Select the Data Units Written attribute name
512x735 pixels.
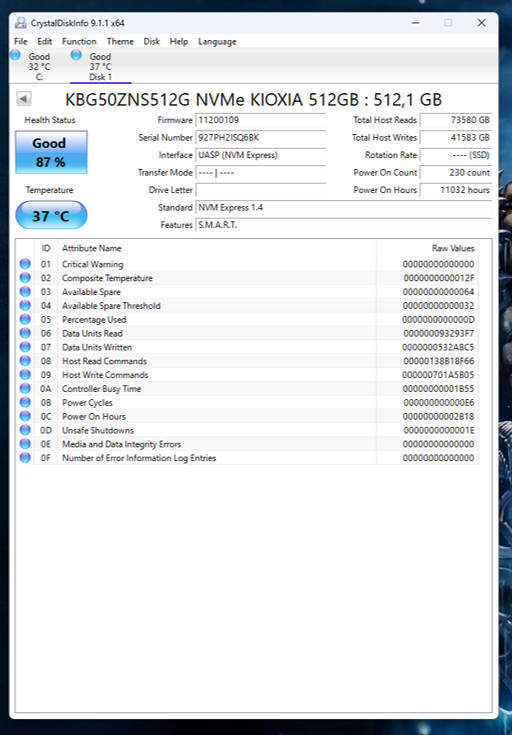coord(97,347)
